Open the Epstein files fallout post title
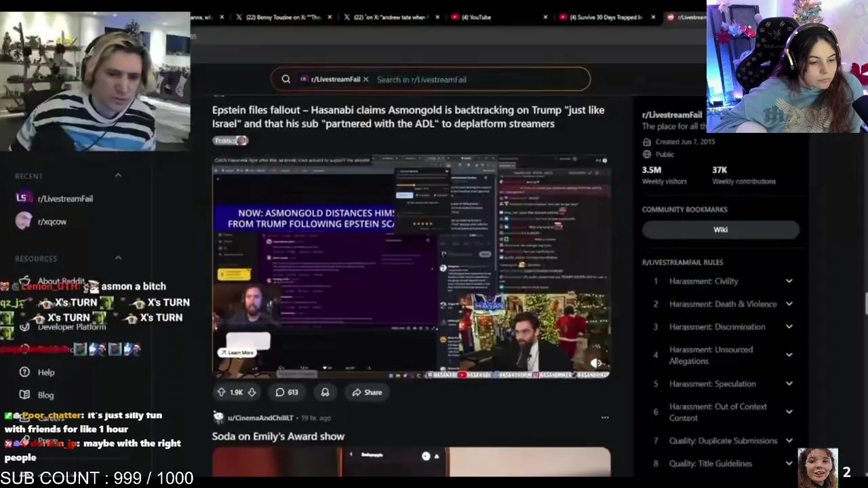Viewport: 868px width, 488px height. (x=408, y=117)
